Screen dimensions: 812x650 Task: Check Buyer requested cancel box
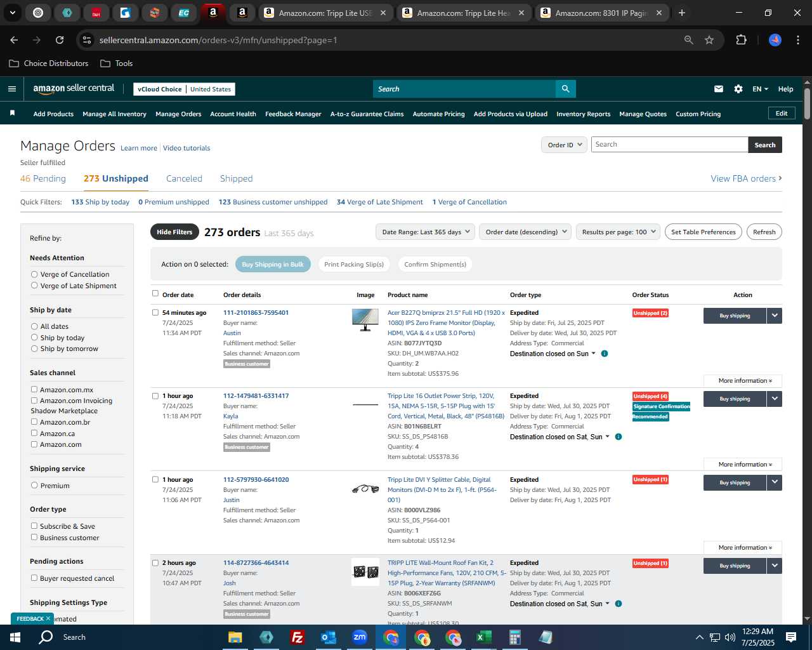tap(34, 578)
